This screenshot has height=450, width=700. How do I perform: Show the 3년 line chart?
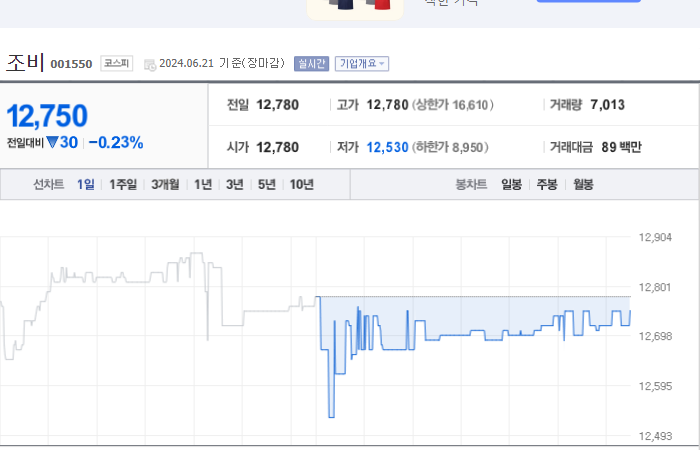pyautogui.click(x=235, y=184)
